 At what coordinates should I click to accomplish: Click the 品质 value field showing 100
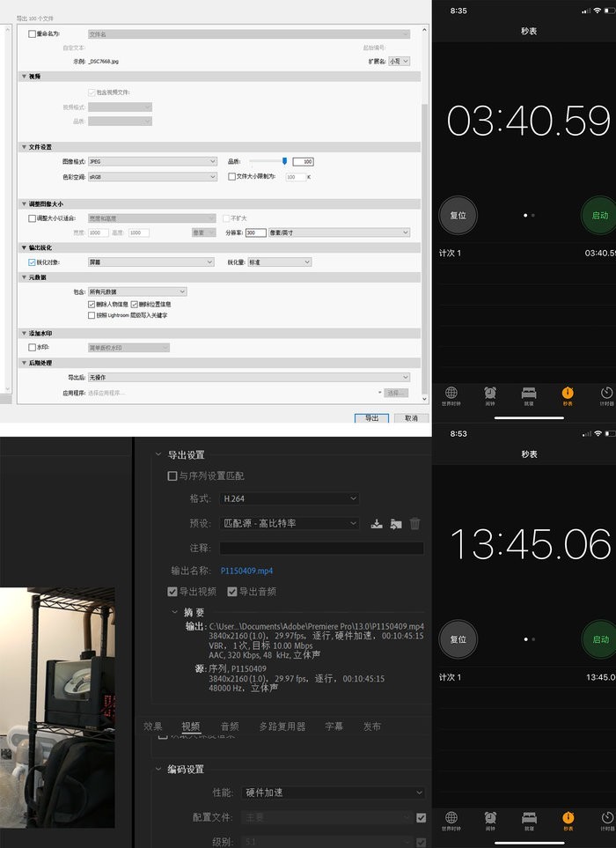pyautogui.click(x=303, y=162)
